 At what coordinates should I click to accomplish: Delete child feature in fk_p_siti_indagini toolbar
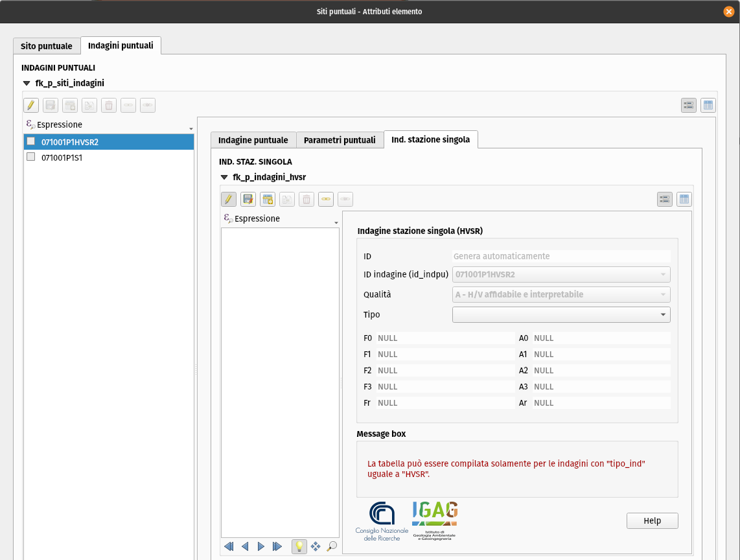click(109, 105)
